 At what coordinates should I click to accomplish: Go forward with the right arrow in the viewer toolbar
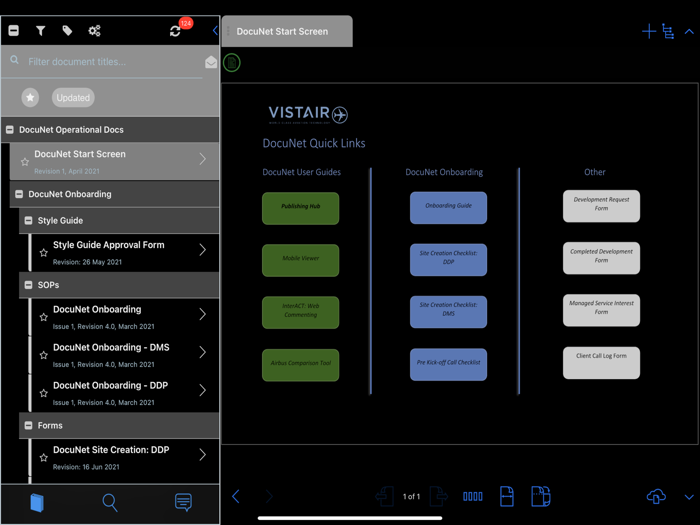[x=269, y=496]
